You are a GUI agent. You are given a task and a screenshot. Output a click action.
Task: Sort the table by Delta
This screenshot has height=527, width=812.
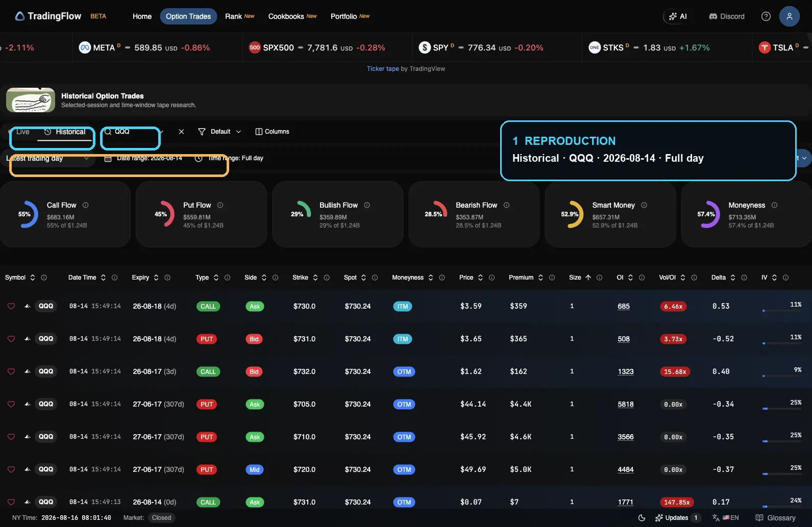click(x=733, y=278)
